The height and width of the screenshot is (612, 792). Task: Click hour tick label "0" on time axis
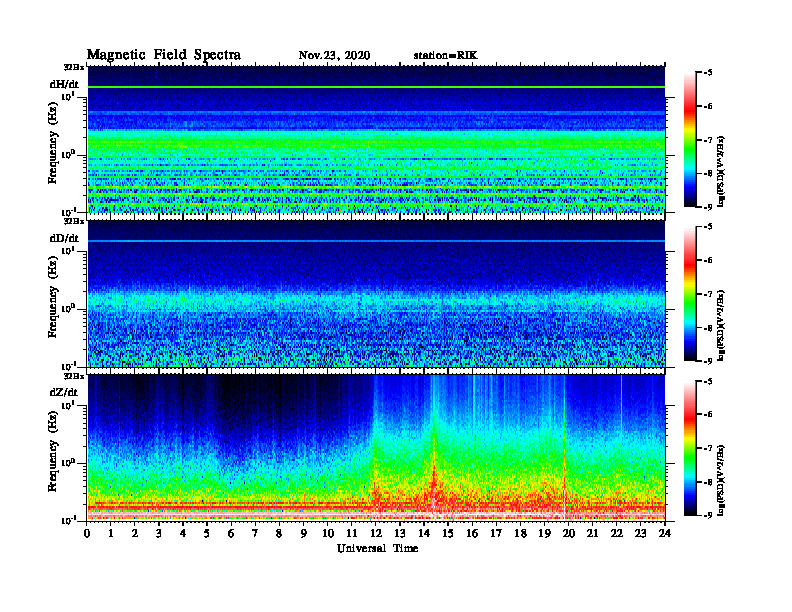[x=87, y=533]
